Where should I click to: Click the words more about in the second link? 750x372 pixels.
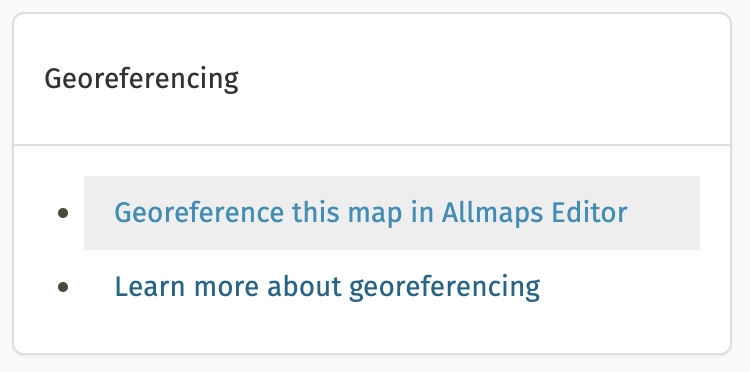tap(267, 287)
